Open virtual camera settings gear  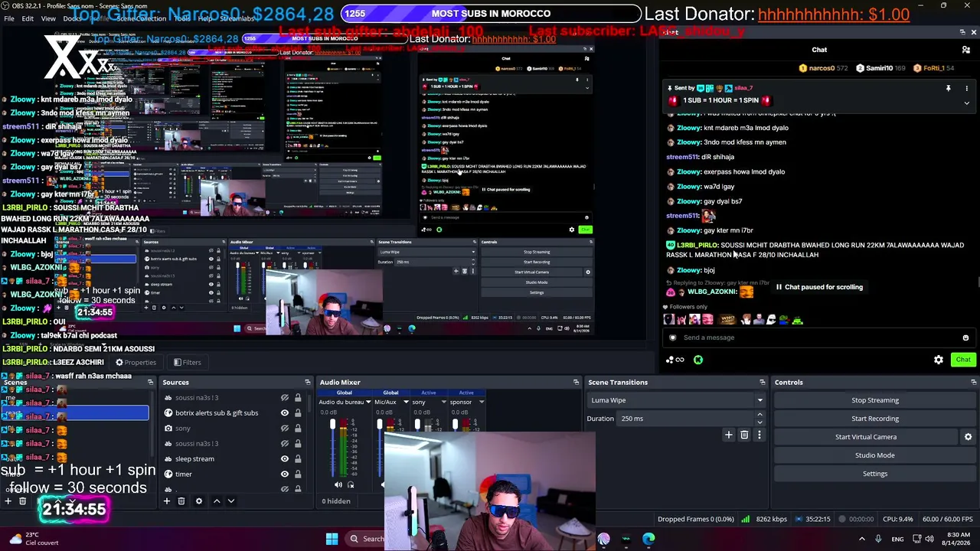coord(968,437)
